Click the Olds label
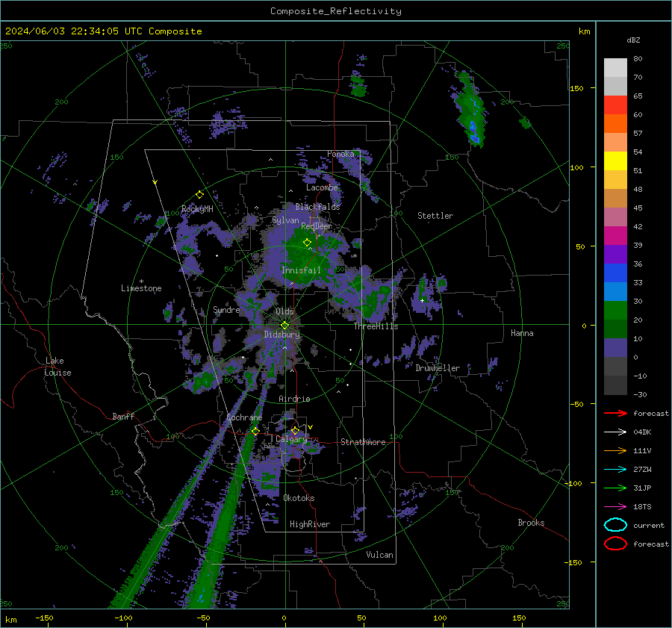Image resolution: width=672 pixels, height=628 pixels. pos(284,311)
